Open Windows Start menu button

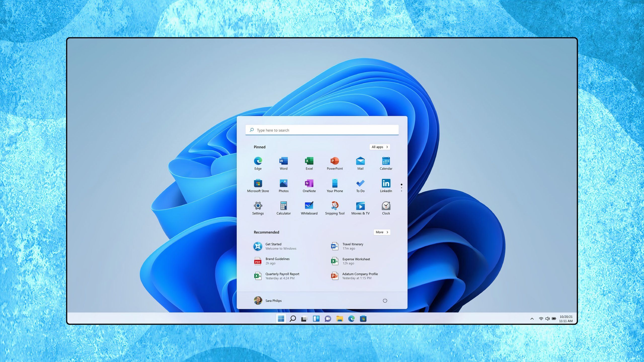[x=281, y=319]
